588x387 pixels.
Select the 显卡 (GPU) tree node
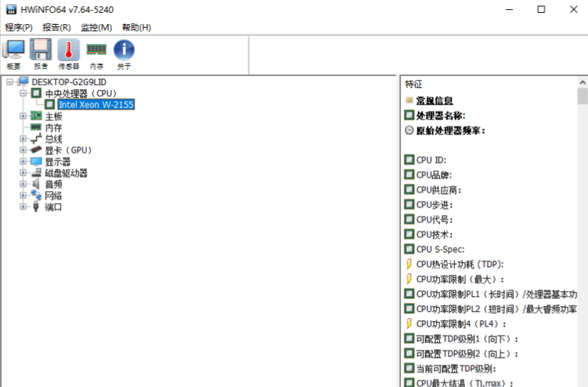point(68,151)
